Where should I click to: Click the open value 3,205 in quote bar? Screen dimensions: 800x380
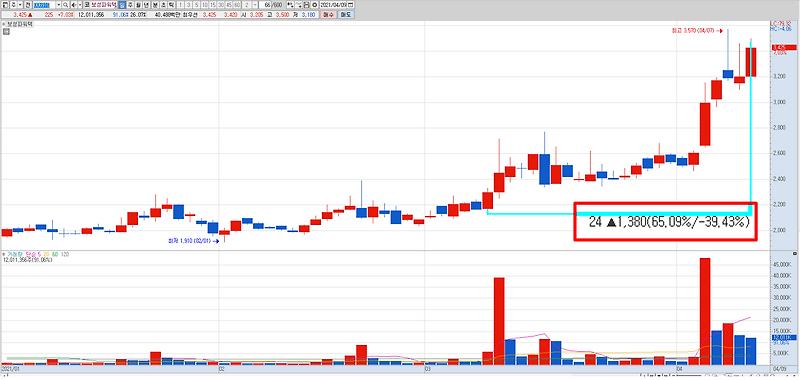257,15
